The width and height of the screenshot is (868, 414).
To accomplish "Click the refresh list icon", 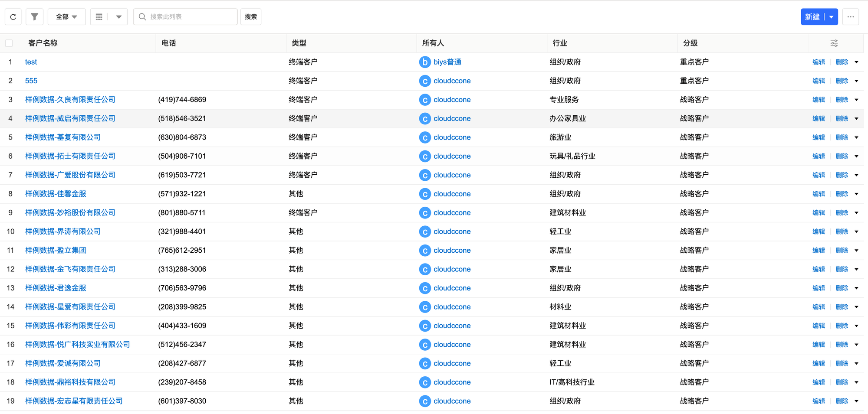I will coord(13,17).
